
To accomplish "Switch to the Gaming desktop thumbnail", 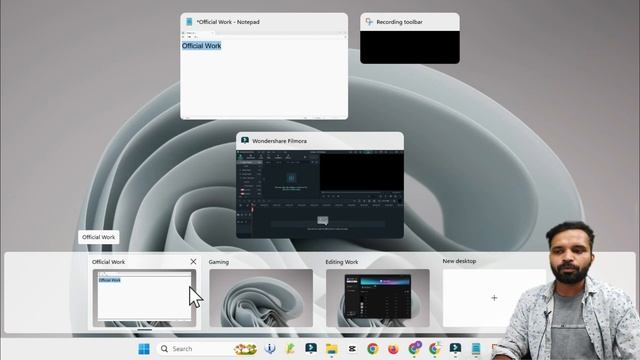I will click(261, 298).
